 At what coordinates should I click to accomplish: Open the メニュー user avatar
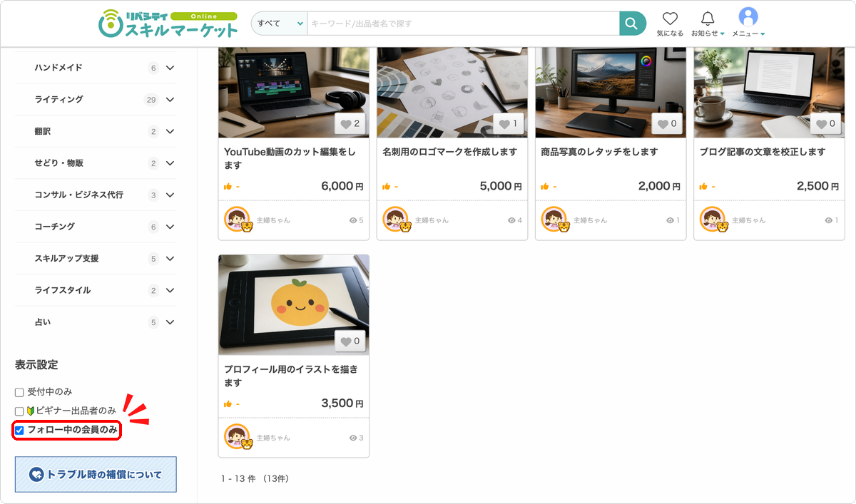click(x=748, y=16)
